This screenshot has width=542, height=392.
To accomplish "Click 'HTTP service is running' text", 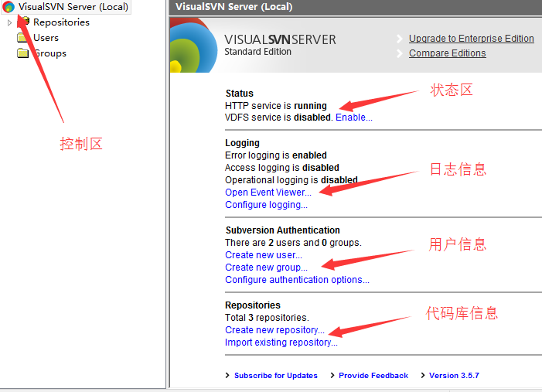I will pos(276,105).
